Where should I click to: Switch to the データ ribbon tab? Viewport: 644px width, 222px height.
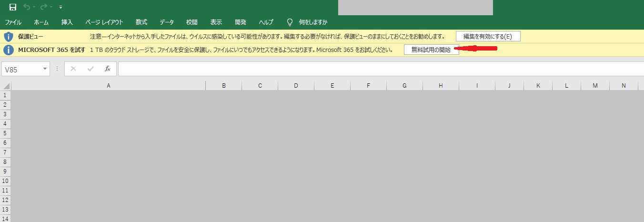pos(167,22)
